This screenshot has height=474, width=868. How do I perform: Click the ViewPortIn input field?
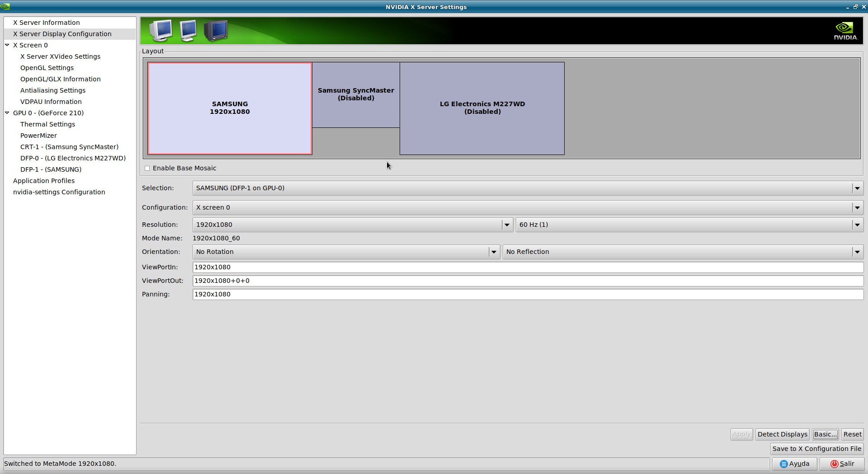coord(528,267)
